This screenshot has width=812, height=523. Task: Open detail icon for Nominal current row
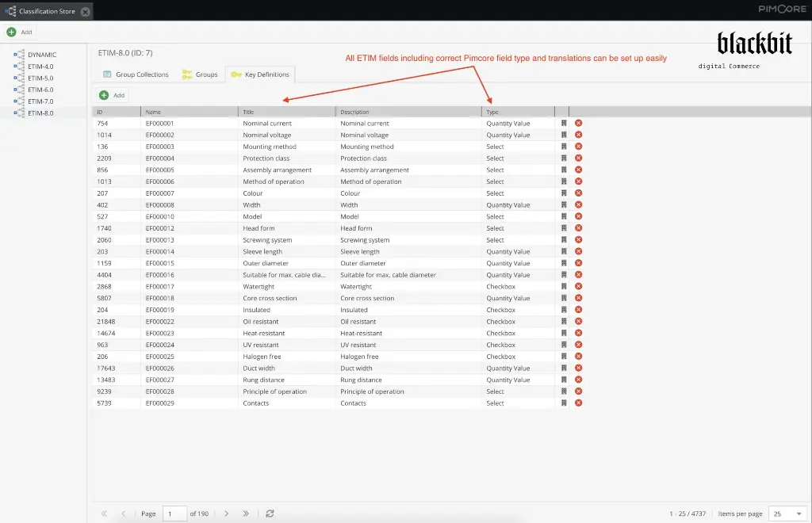point(564,123)
